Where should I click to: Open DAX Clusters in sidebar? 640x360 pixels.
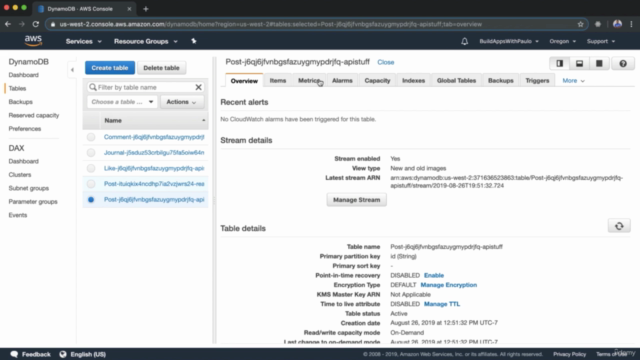tap(20, 175)
